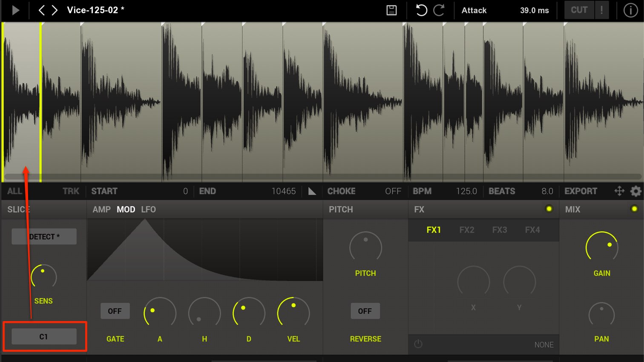Screen dimensions: 644x362
Task: Undo the last action
Action: [421, 10]
